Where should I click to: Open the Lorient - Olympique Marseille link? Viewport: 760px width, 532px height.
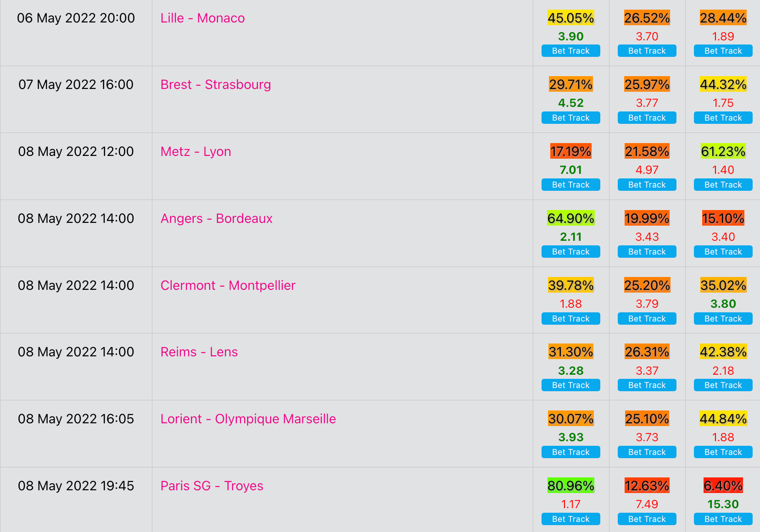click(x=248, y=419)
